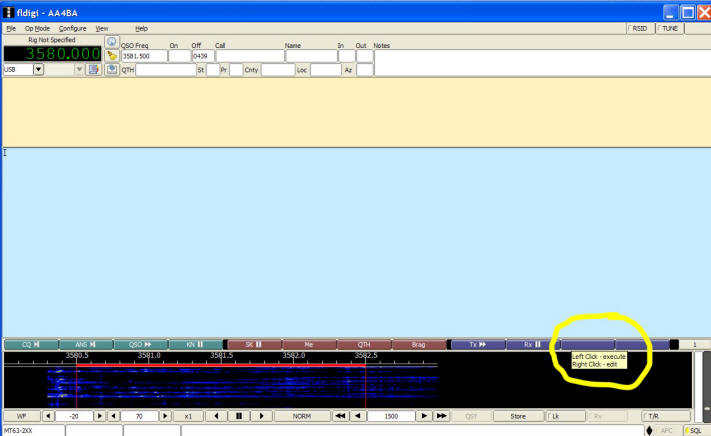Click the Notes text field
The width and height of the screenshot is (711, 436).
(542, 63)
